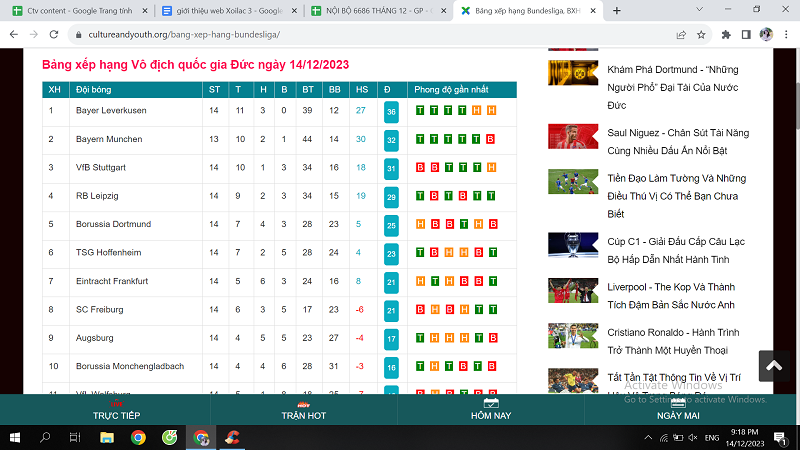Open Task View on taskbar
Screen dimensions: 800x450
[75, 437]
